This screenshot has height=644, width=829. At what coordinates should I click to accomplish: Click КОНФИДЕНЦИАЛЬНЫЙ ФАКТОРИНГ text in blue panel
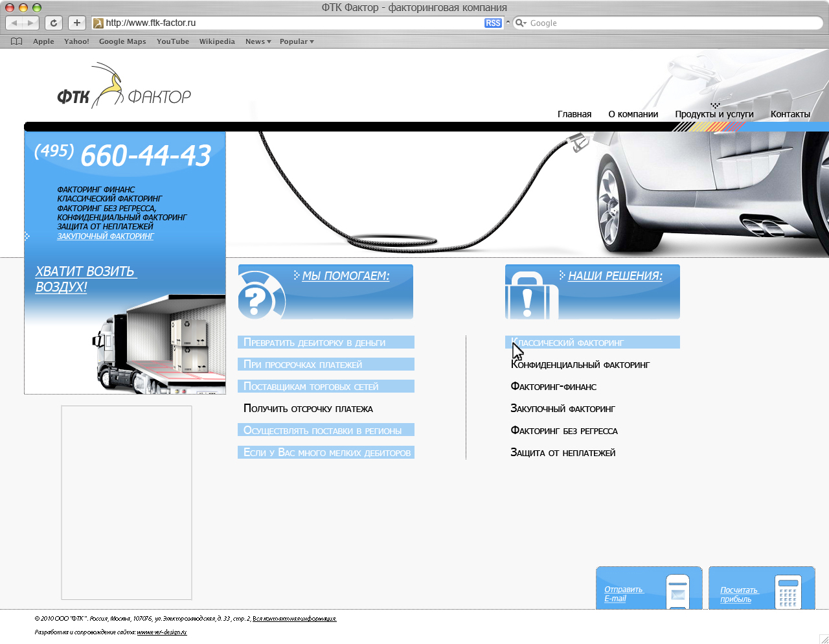(x=122, y=218)
